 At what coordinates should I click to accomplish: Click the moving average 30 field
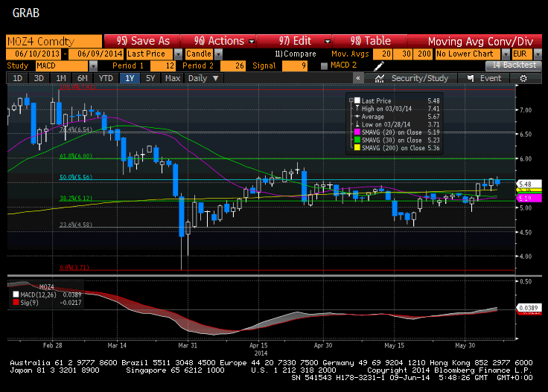pos(402,54)
